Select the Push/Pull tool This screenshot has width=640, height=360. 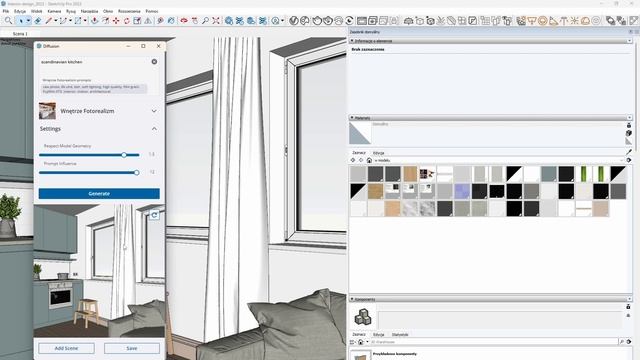(95, 20)
